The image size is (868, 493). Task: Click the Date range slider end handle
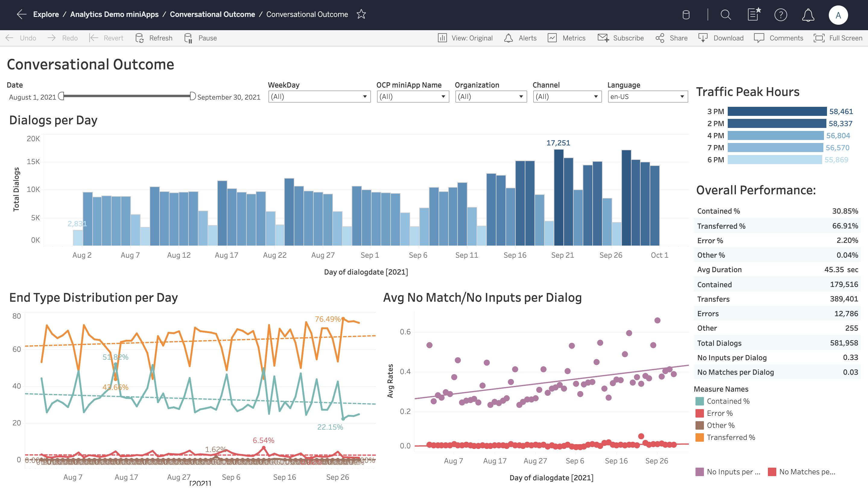(x=192, y=96)
